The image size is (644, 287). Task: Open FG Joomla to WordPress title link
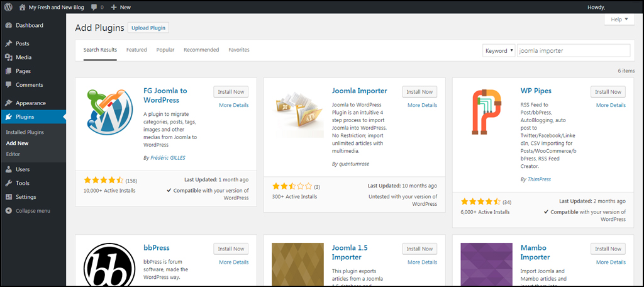click(165, 96)
